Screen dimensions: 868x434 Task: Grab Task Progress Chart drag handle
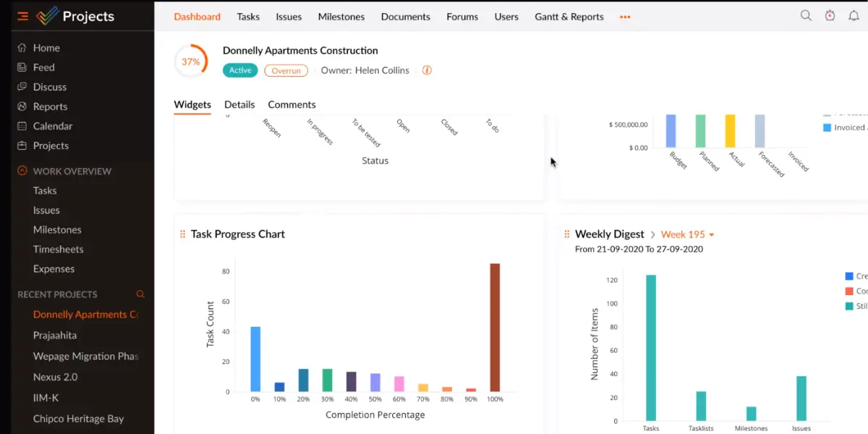click(x=182, y=234)
